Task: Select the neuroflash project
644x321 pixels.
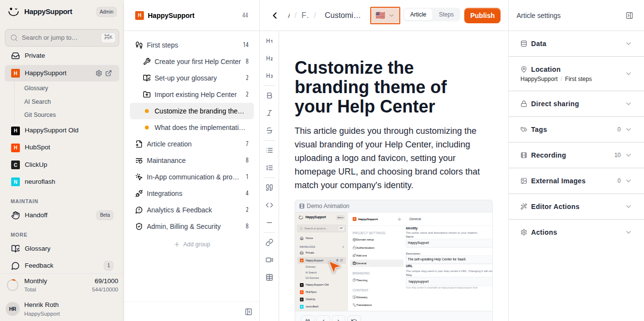Action: point(62,182)
